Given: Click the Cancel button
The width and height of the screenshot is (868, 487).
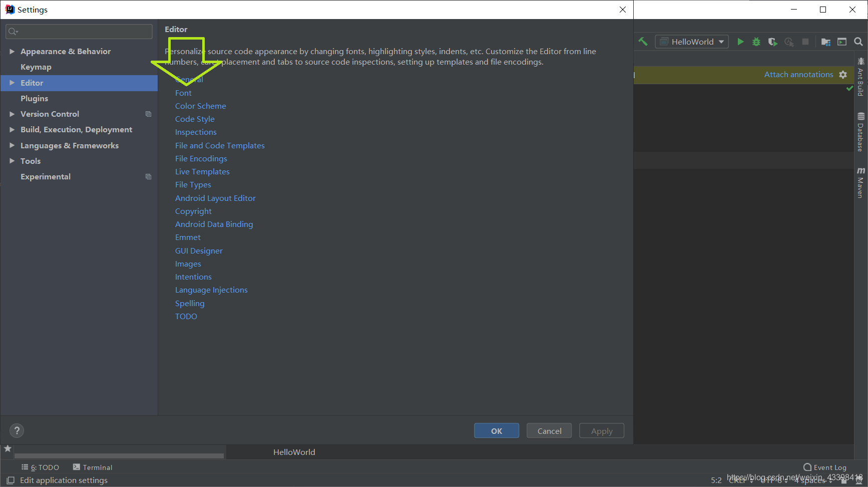Looking at the screenshot, I should tap(549, 431).
